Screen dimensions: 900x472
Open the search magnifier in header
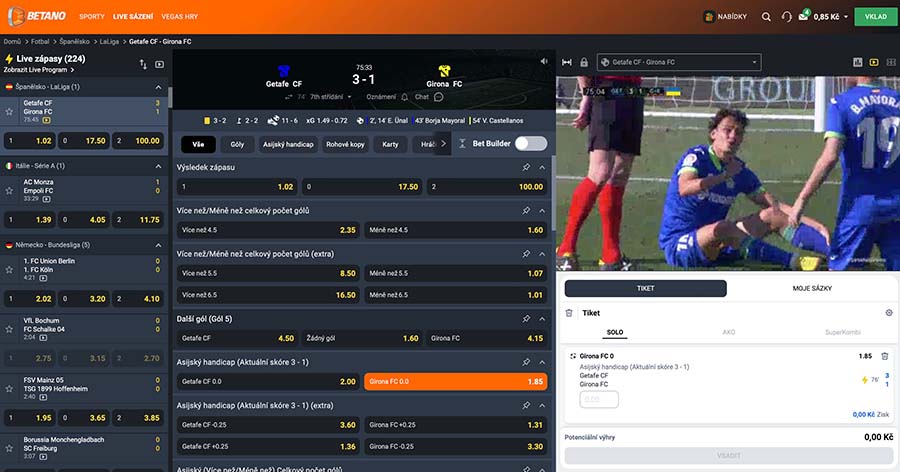(766, 17)
